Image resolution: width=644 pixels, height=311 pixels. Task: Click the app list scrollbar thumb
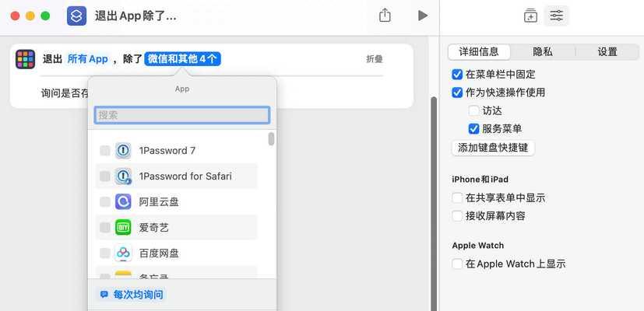[271, 138]
